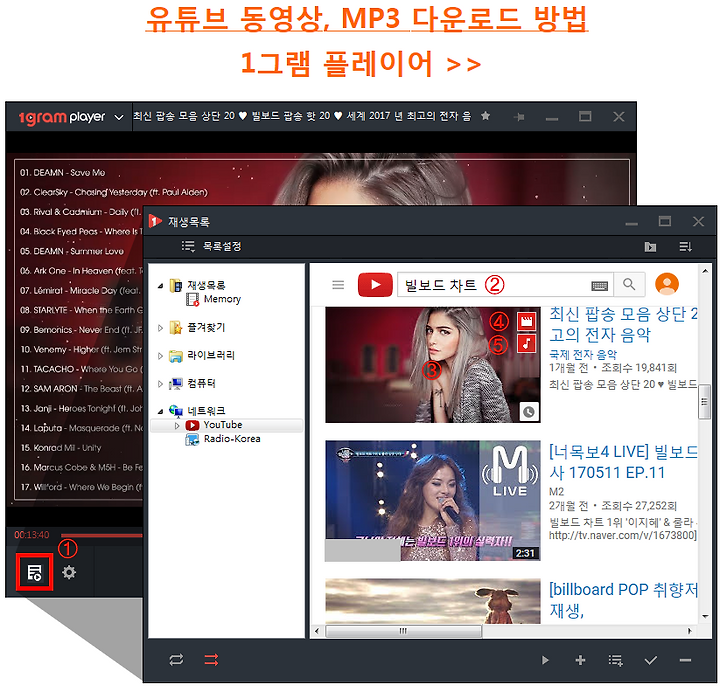Click the horizontal scroll left arrow
The height and width of the screenshot is (699, 720).
(x=316, y=631)
